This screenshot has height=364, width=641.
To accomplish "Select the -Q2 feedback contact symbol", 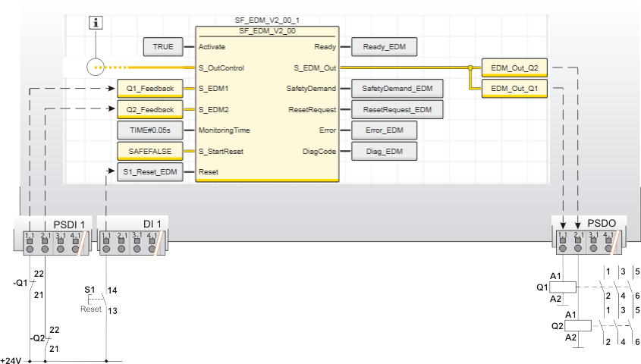I will pyautogui.click(x=46, y=338).
